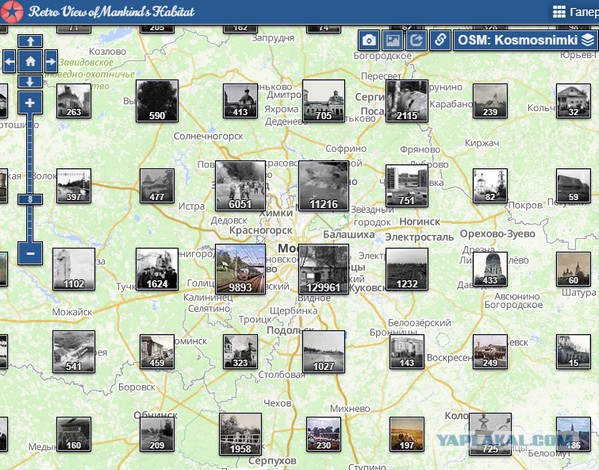Open photo cluster labeled 751
Image resolution: width=599 pixels, height=470 pixels.
[407, 186]
